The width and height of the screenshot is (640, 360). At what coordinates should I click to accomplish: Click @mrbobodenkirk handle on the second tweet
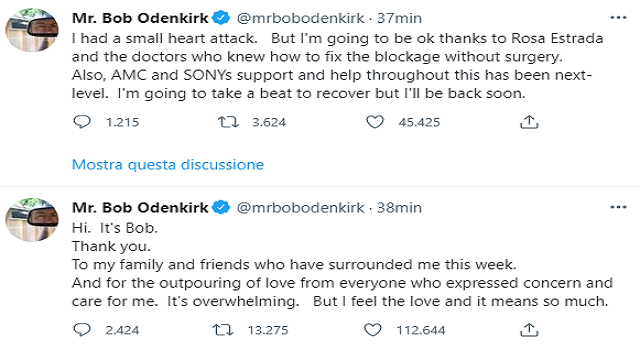300,208
